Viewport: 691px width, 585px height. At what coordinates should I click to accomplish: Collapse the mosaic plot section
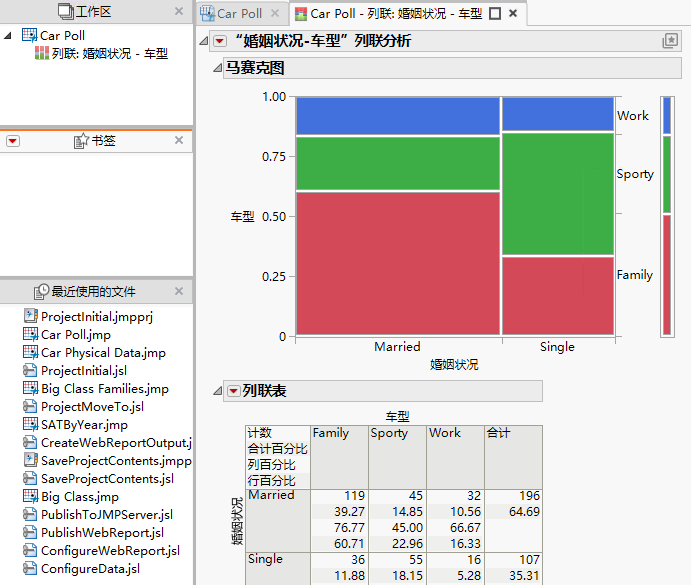[x=218, y=68]
